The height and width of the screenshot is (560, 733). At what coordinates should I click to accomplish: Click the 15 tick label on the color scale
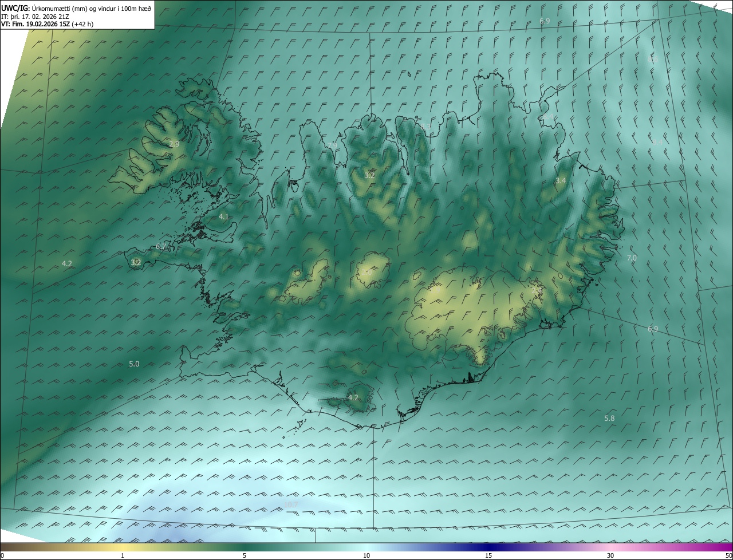(x=488, y=556)
